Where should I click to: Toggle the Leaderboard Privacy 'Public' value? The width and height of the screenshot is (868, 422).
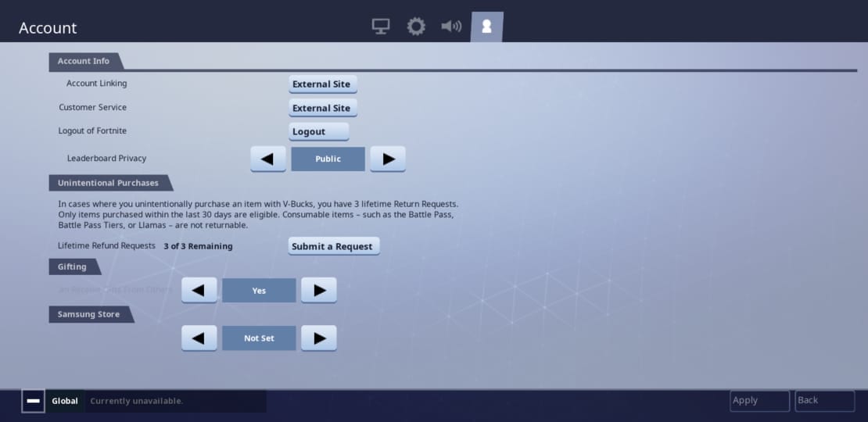click(x=328, y=159)
